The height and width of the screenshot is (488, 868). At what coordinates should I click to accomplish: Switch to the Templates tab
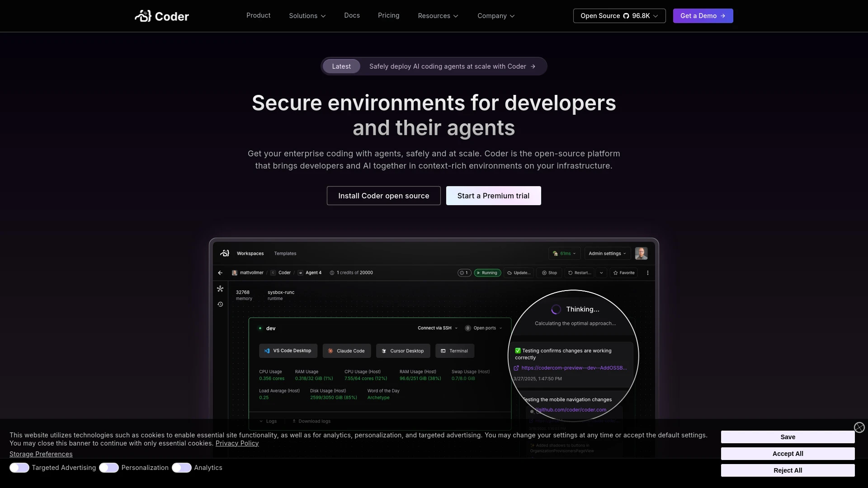pyautogui.click(x=285, y=253)
